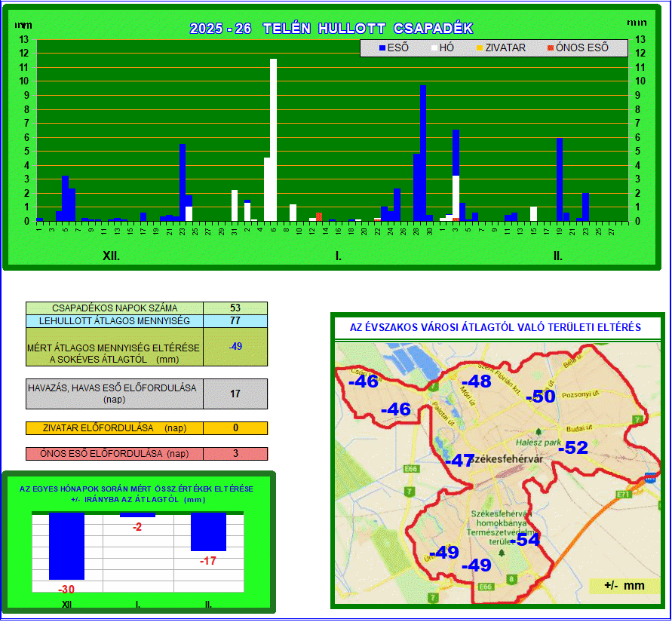Click the M7 motorway marker at map edge

[x=650, y=477]
